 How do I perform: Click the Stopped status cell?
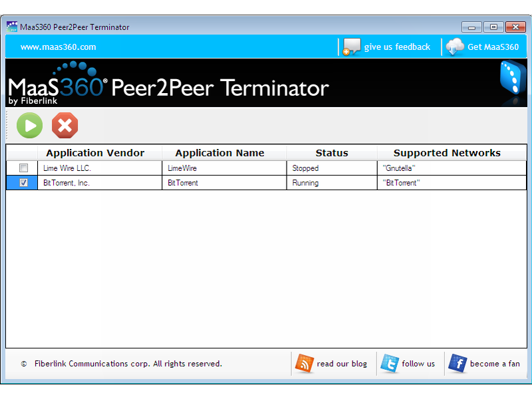tap(332, 168)
